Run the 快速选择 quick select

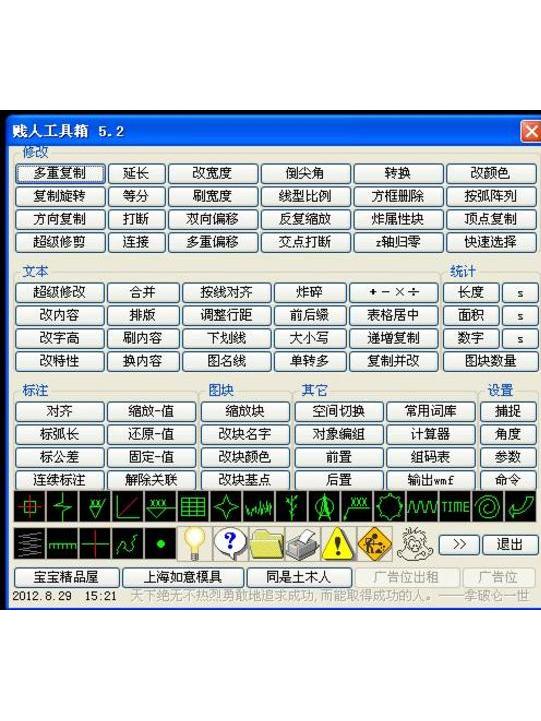[x=491, y=242]
